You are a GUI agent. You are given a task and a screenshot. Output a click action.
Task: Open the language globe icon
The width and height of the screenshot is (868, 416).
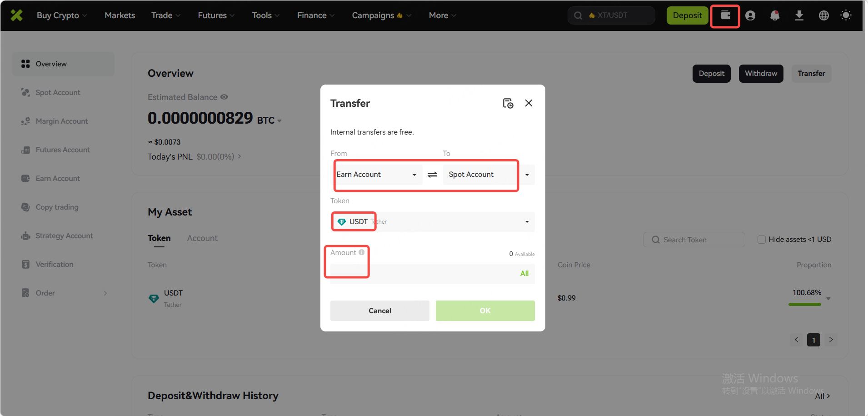point(823,15)
